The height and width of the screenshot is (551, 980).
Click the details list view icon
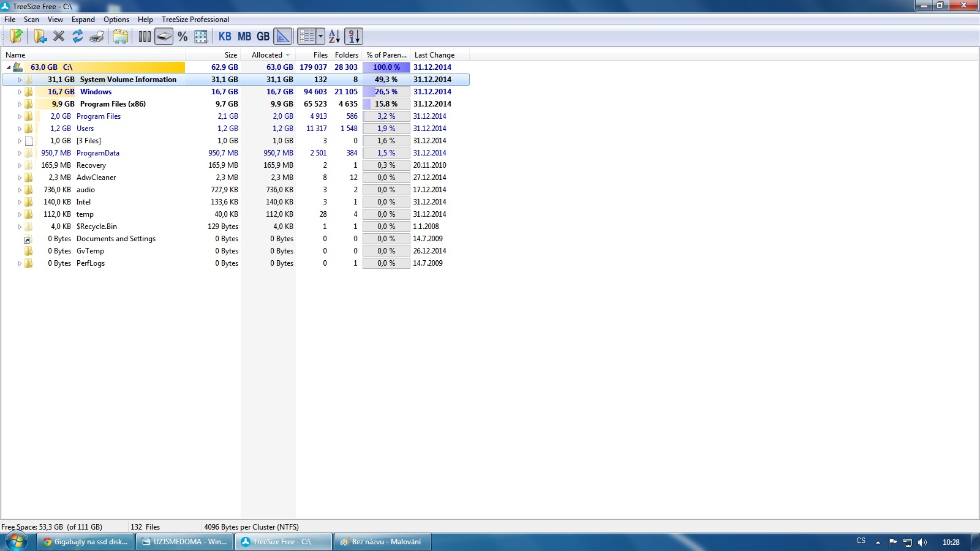point(307,36)
